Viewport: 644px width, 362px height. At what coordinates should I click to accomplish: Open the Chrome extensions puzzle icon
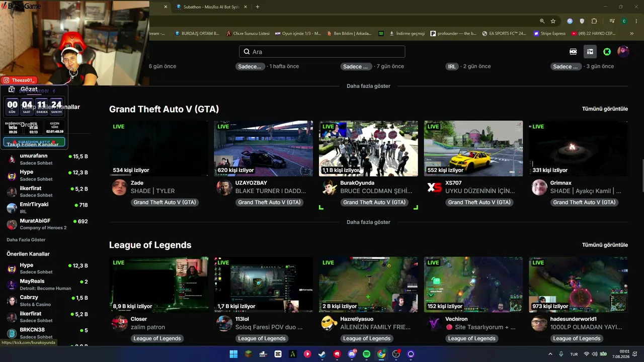[x=594, y=21]
